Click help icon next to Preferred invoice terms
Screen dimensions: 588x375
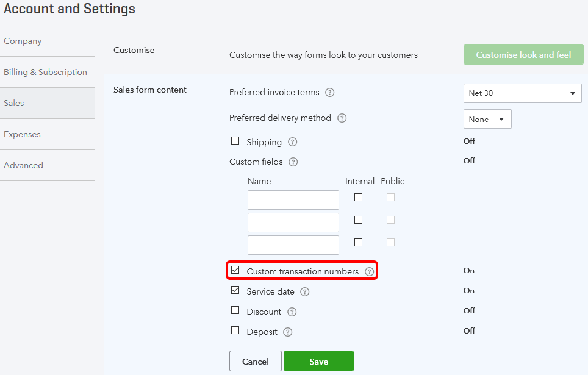pos(330,93)
